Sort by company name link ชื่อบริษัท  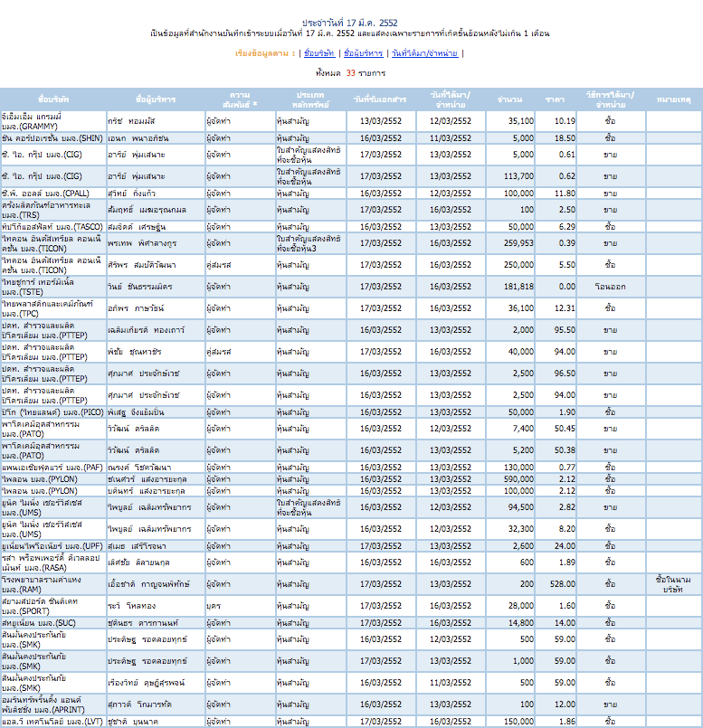(319, 53)
